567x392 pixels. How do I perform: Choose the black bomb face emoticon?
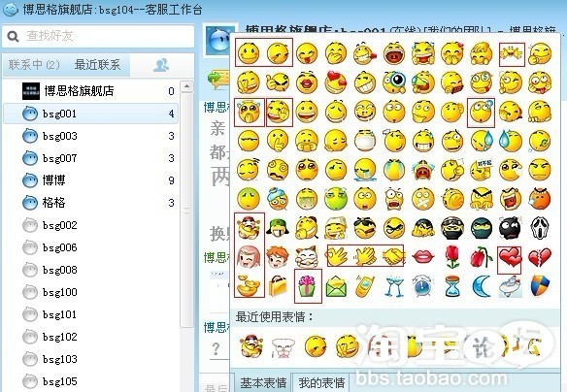tap(511, 228)
